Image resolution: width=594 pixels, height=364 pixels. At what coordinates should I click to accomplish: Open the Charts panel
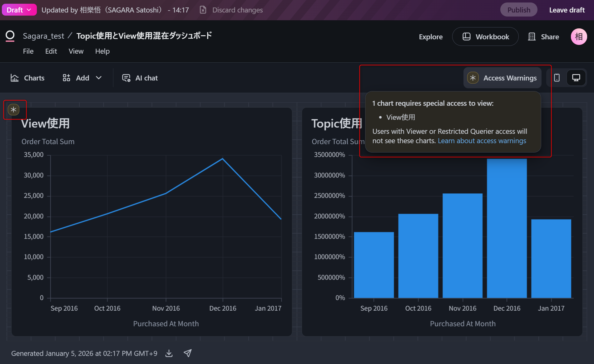27,78
